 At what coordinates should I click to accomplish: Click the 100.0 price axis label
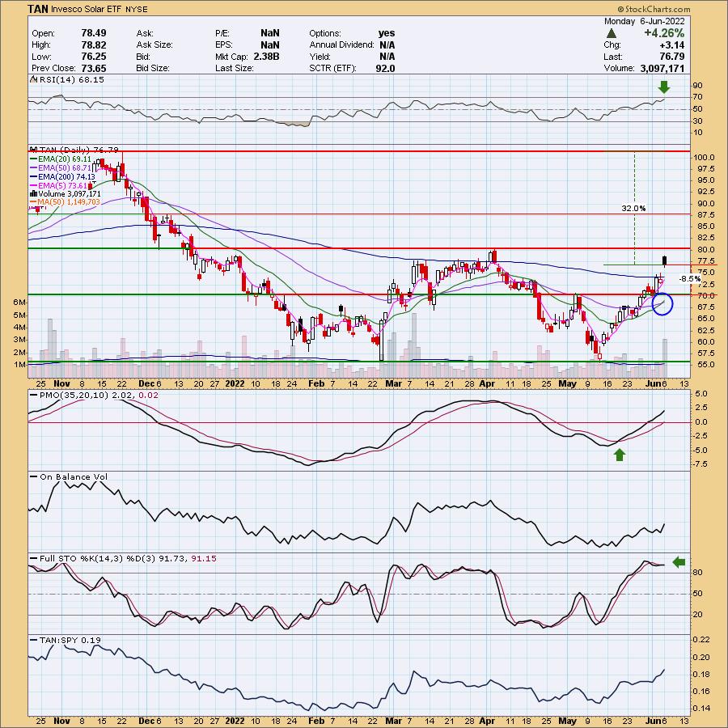pyautogui.click(x=704, y=158)
